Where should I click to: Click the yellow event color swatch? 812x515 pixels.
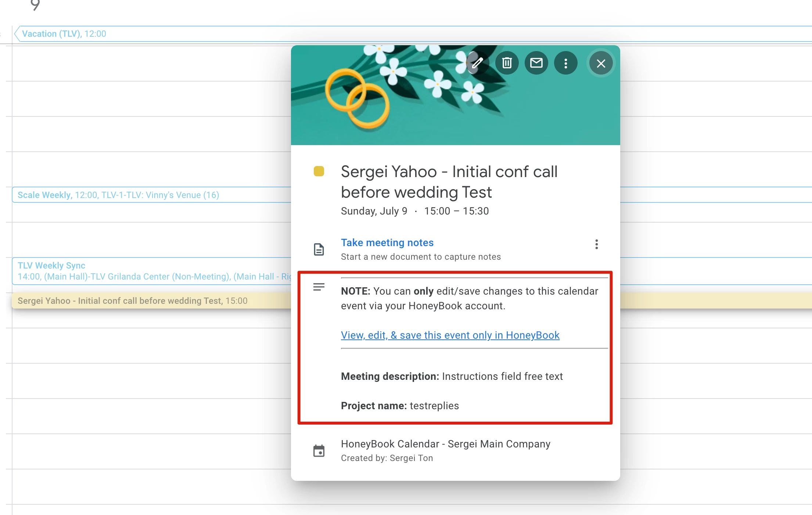tap(319, 172)
